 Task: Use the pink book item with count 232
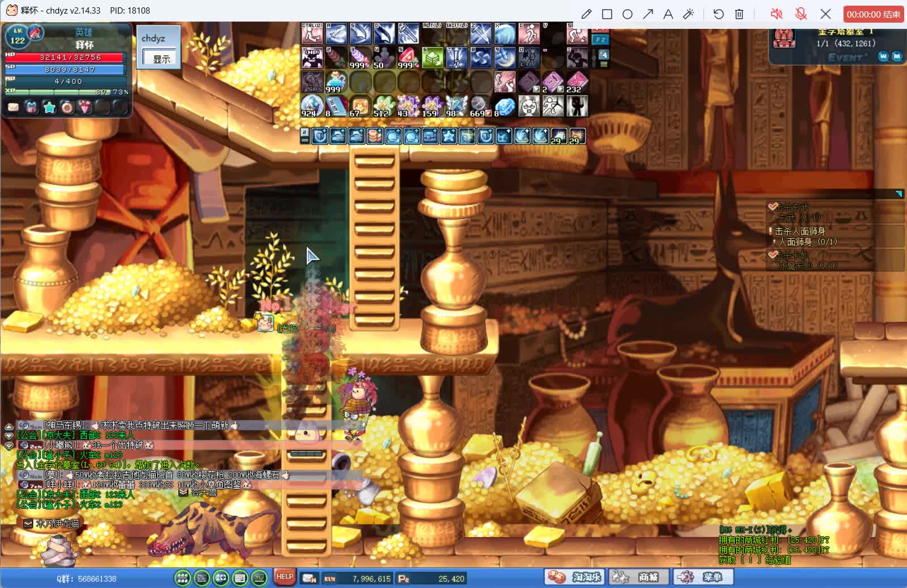pos(577,82)
